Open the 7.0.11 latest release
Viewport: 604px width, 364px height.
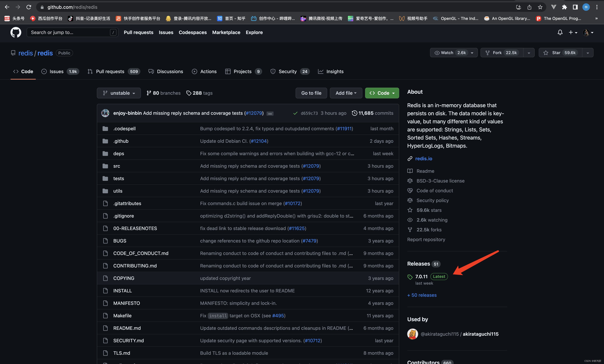421,277
